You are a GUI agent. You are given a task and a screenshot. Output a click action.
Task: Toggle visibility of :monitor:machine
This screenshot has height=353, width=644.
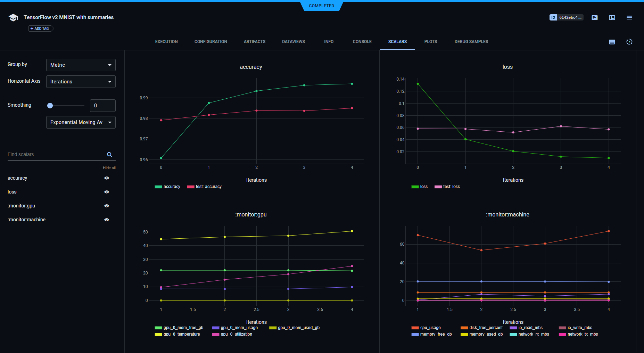(x=107, y=220)
